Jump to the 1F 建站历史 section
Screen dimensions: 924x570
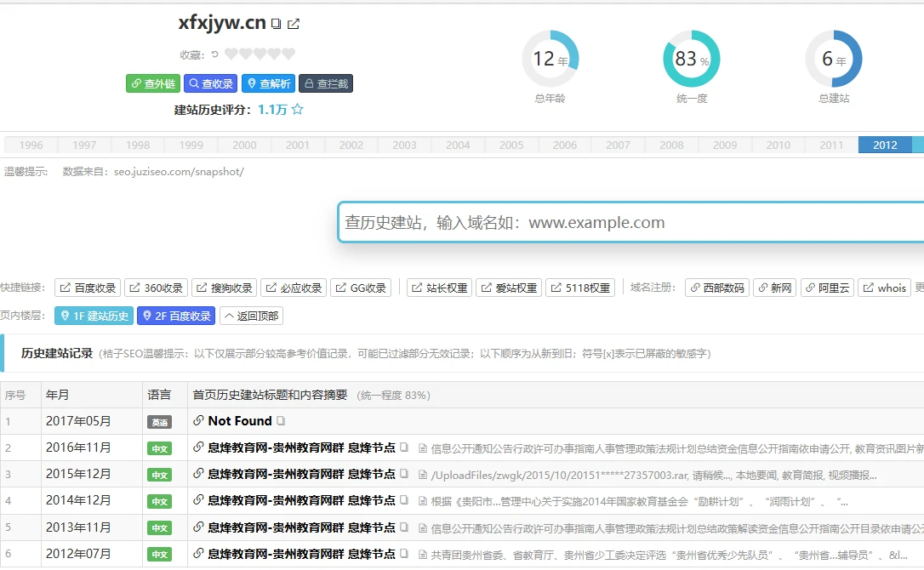click(94, 316)
